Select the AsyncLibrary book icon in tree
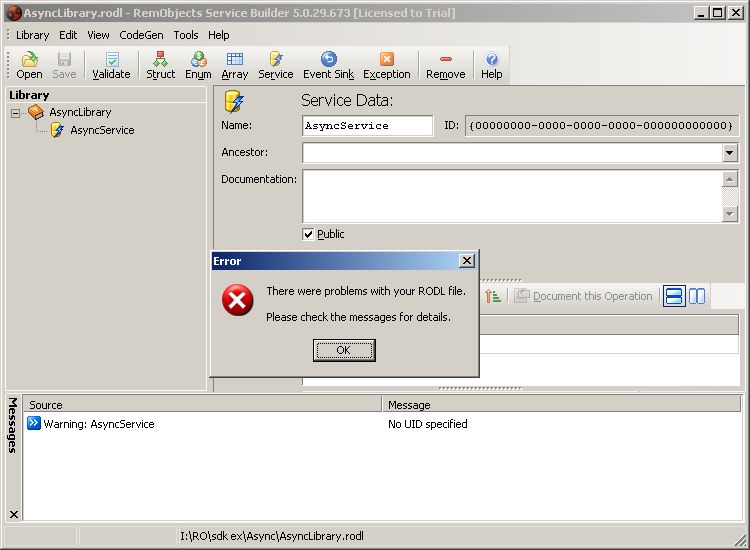The height and width of the screenshot is (550, 750). tap(36, 112)
